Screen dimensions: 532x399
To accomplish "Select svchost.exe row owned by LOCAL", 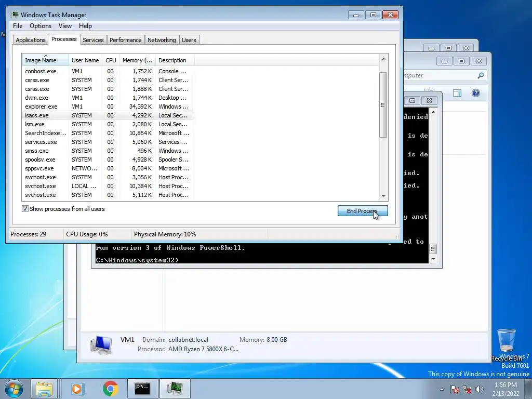I will 108,186.
